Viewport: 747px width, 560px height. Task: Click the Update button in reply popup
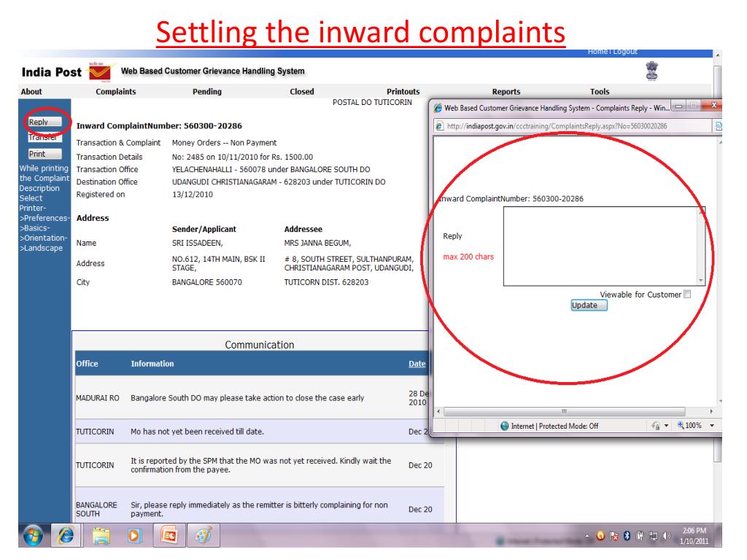(589, 306)
